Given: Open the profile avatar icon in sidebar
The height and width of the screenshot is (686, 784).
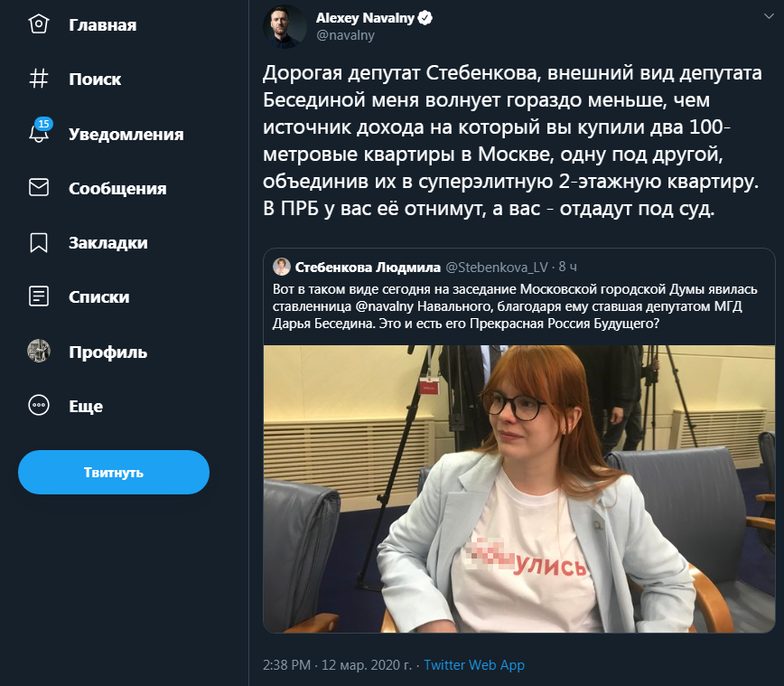Looking at the screenshot, I should [x=39, y=351].
